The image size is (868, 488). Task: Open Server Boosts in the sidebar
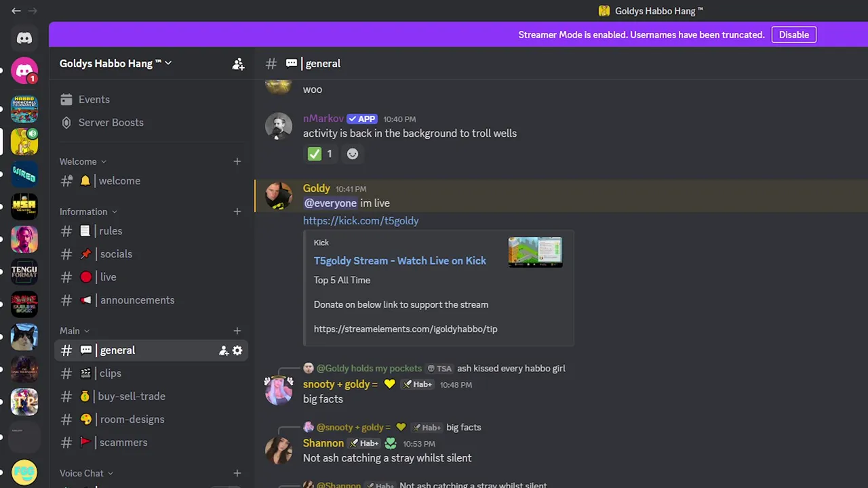pyautogui.click(x=151, y=123)
